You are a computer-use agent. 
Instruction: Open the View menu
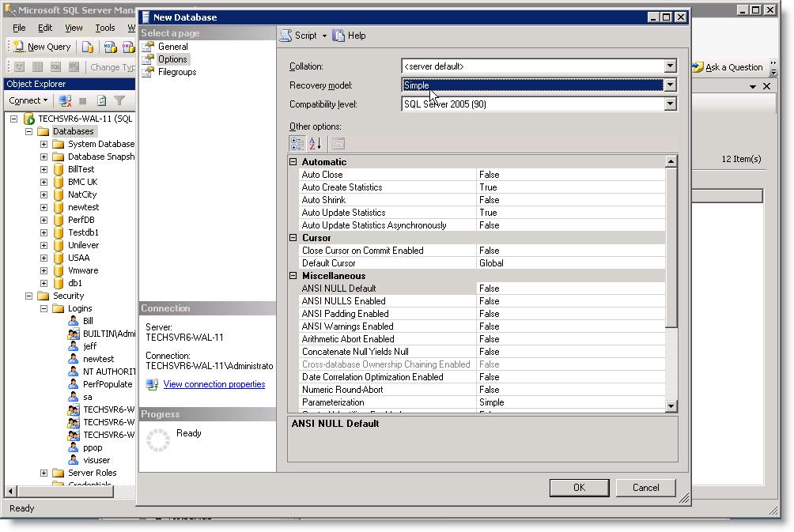(74, 28)
